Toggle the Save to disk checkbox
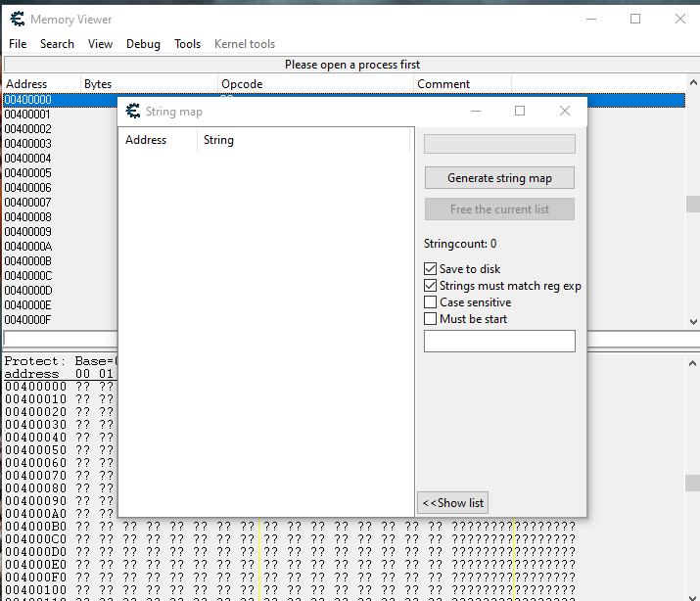 431,269
